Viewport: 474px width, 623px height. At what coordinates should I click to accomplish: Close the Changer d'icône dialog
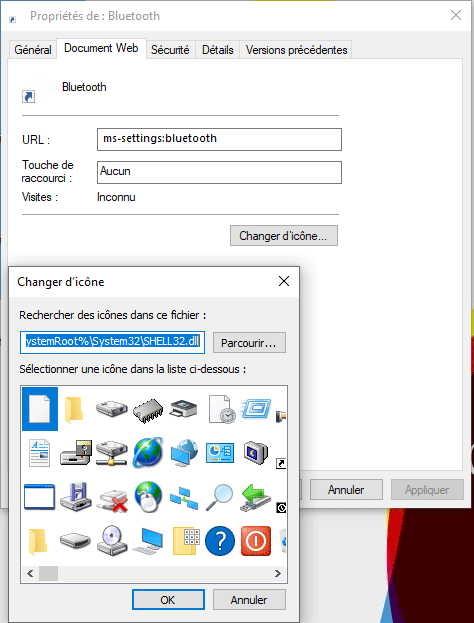tap(284, 281)
